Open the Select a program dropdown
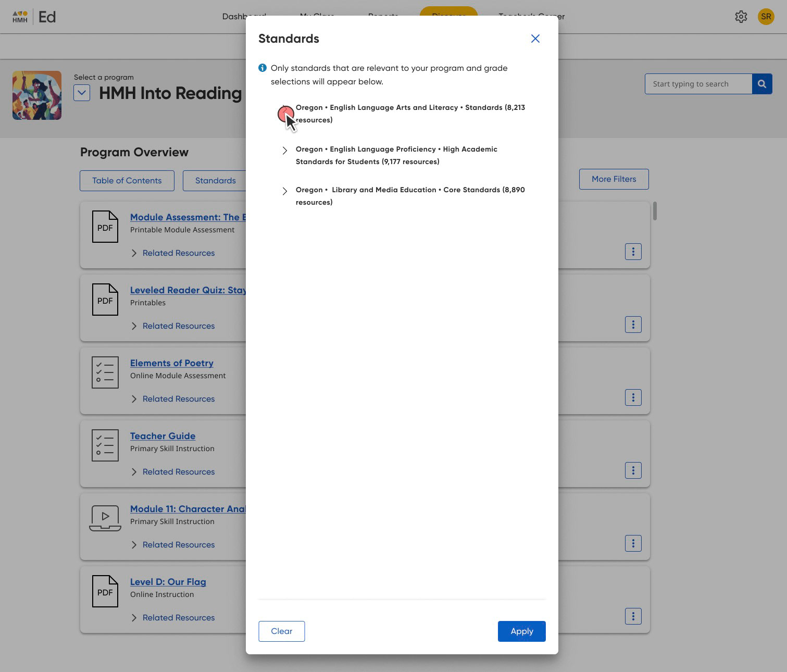787x672 pixels. [82, 93]
